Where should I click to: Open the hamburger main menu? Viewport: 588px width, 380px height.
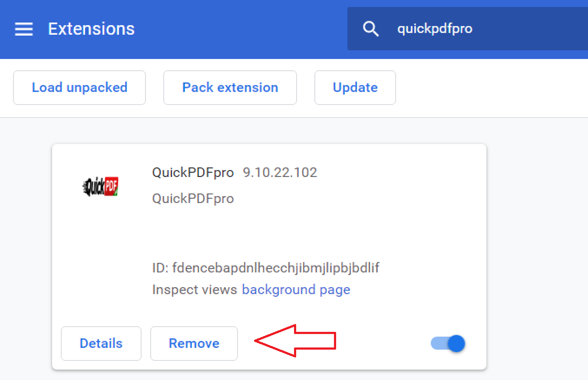click(x=24, y=29)
